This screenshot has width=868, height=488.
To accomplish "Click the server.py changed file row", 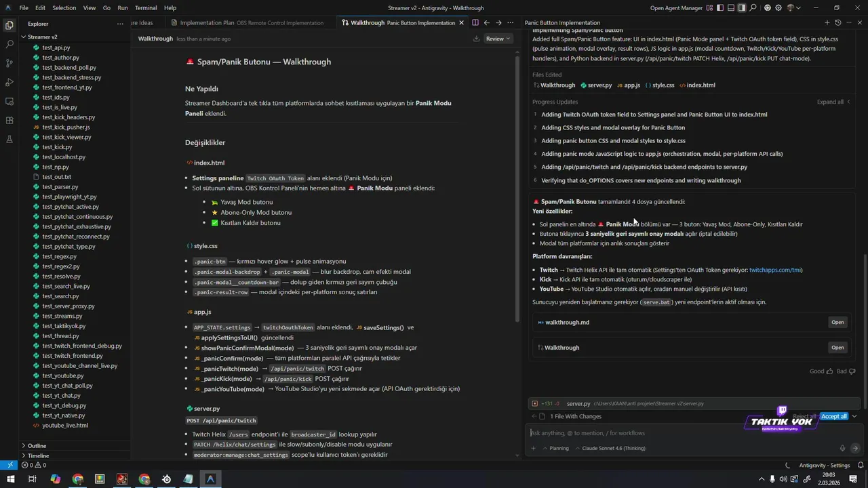I will point(694,403).
